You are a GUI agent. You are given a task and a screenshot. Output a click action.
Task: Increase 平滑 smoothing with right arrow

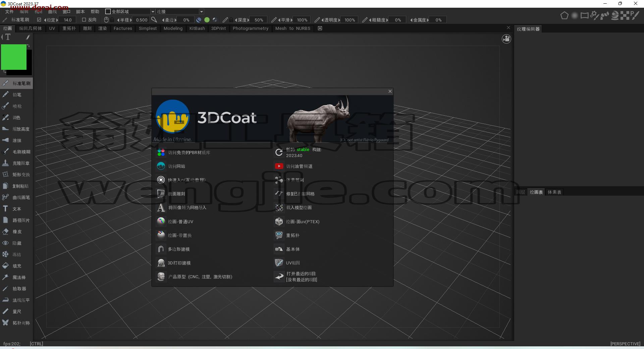coord(291,20)
